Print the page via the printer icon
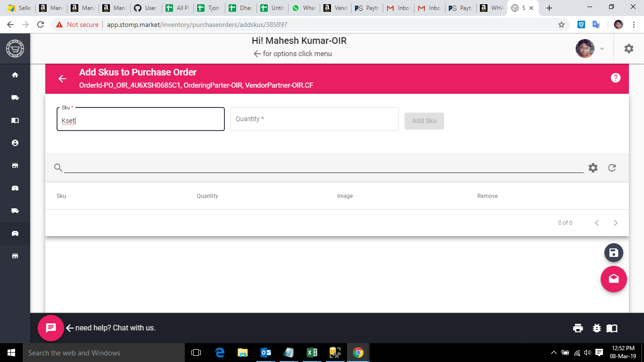Screen dimensions: 644x362 click(x=578, y=328)
